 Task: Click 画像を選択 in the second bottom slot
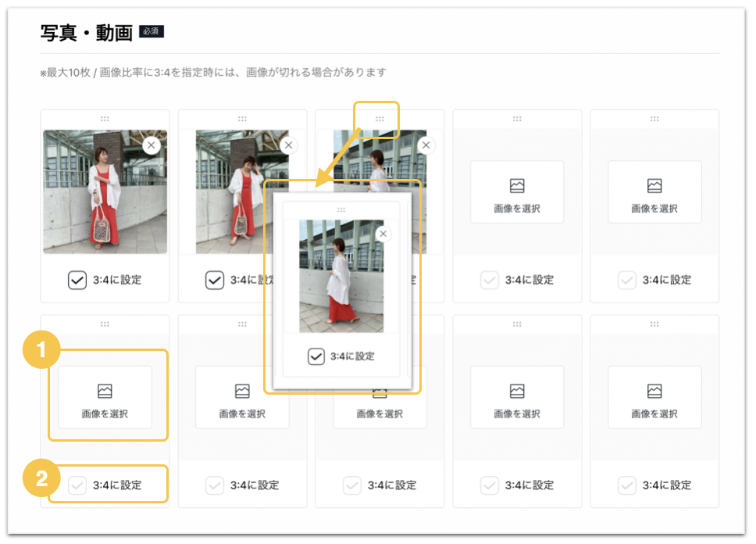point(242,397)
